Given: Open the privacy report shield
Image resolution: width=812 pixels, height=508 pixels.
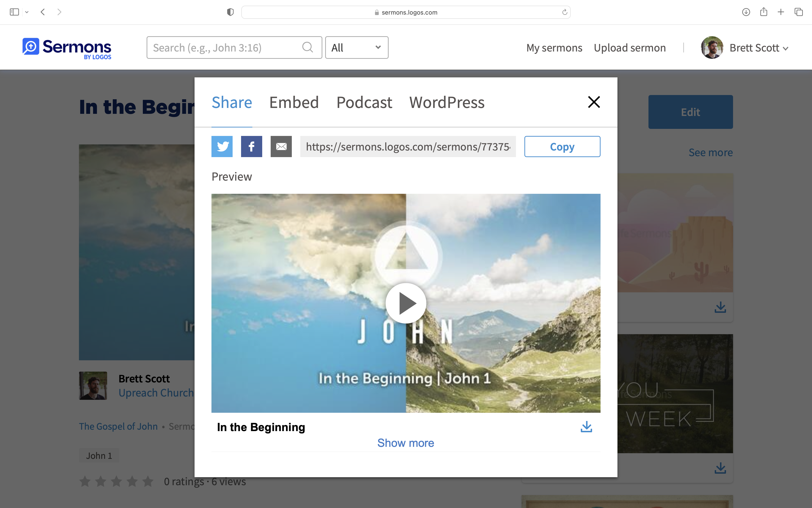Looking at the screenshot, I should 230,12.
